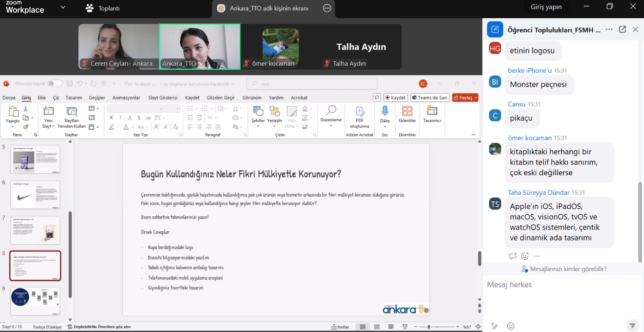Open the Tasarım ribbon tab
Screen dimensions: 644x332
pyautogui.click(x=74, y=98)
